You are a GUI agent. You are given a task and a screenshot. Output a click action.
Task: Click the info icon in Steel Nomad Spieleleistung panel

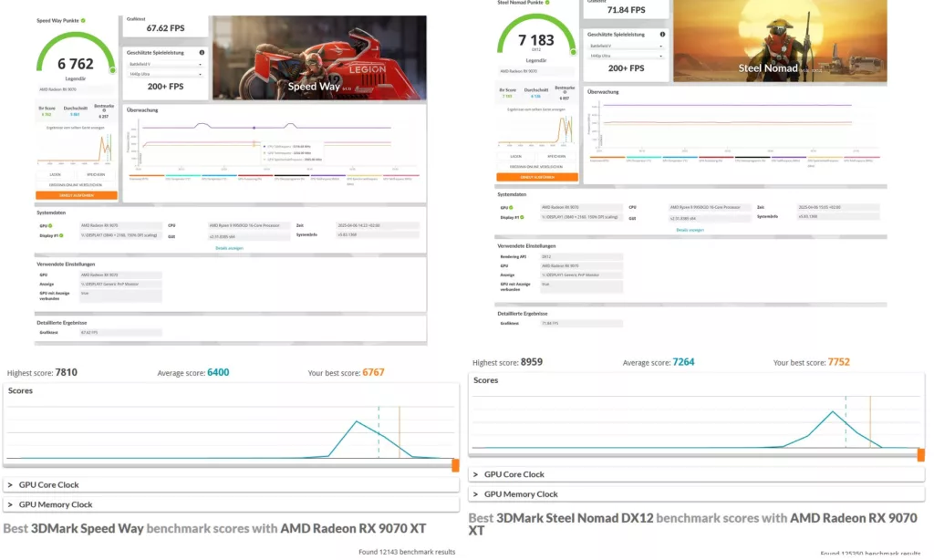click(662, 35)
